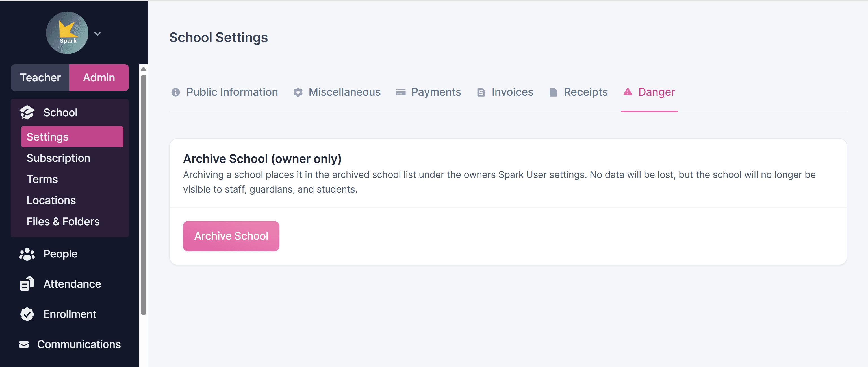The image size is (868, 367).
Task: Click the Communications envelope icon
Action: click(x=24, y=344)
